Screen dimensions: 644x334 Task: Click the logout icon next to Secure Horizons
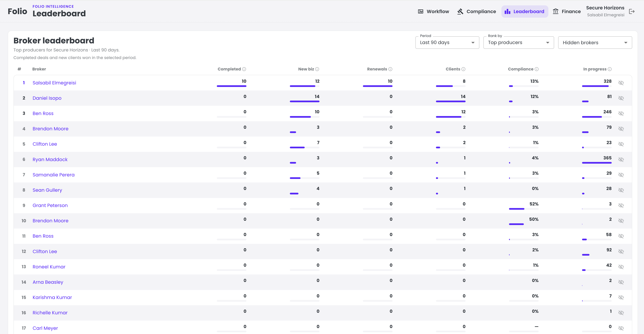coord(632,11)
